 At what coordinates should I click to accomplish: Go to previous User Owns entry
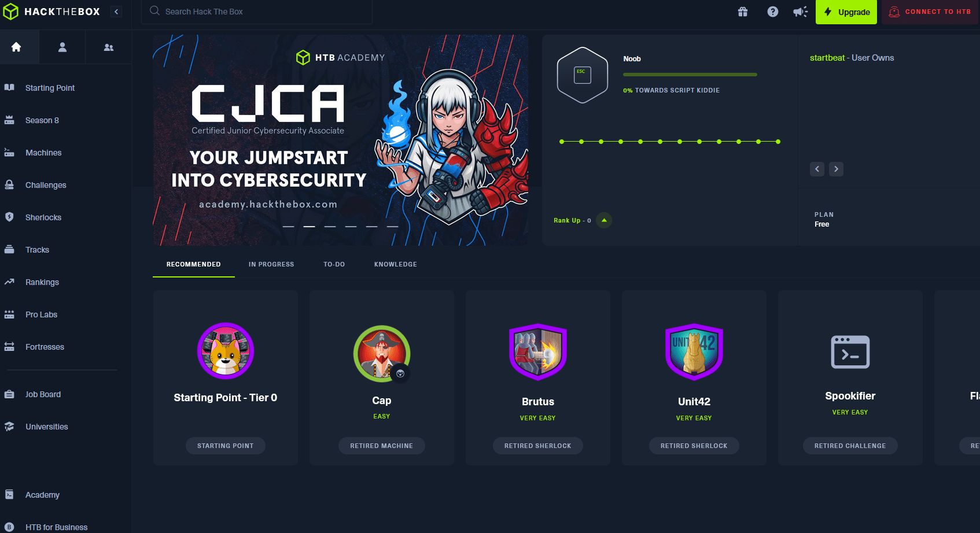(x=817, y=169)
